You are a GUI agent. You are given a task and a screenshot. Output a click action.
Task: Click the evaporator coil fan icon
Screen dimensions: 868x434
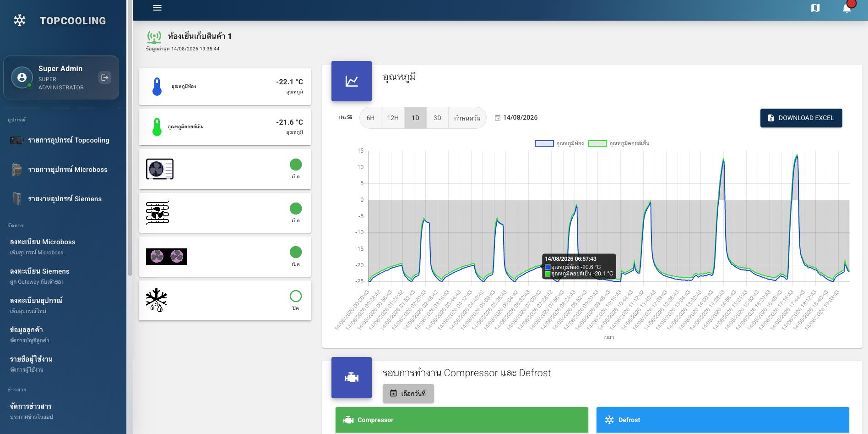click(157, 213)
